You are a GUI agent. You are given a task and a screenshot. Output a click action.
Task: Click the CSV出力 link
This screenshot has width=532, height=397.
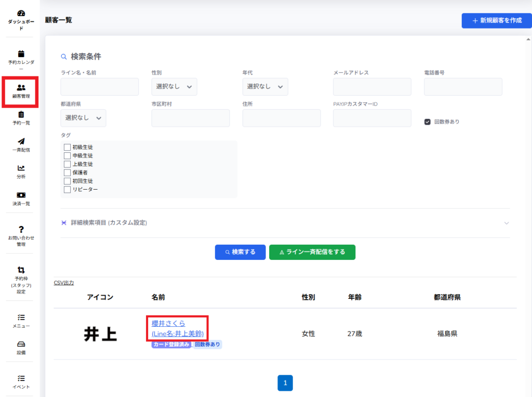click(64, 283)
